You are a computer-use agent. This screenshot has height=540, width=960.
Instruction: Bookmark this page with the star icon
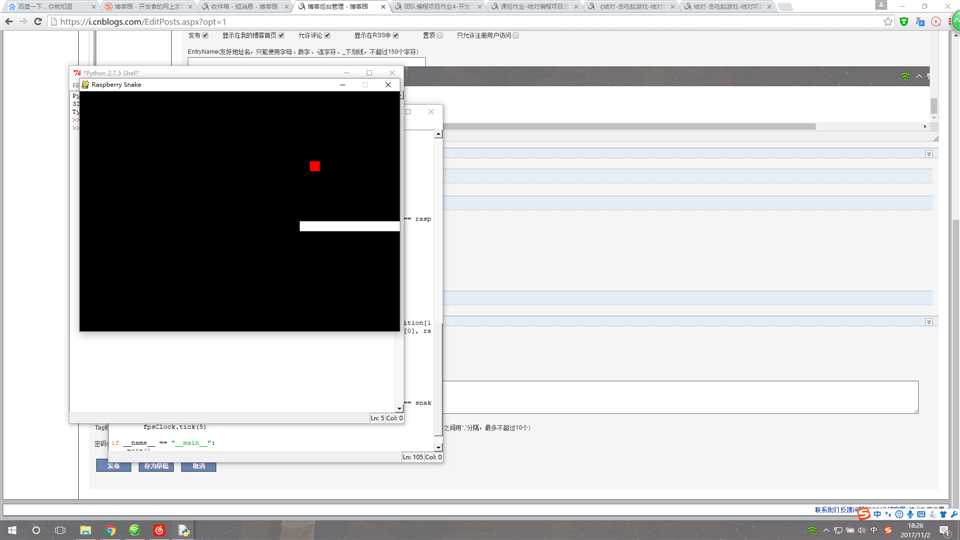point(888,21)
